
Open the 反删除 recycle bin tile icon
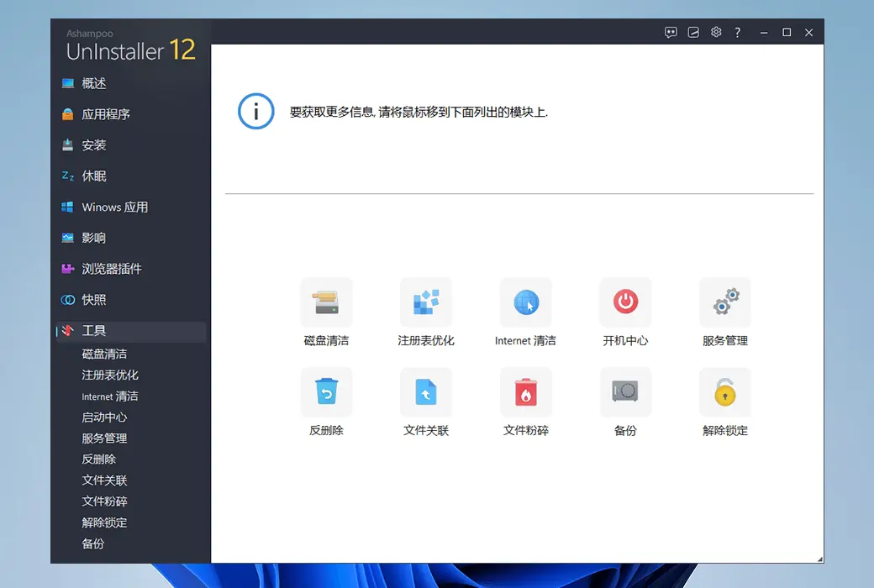pos(327,391)
